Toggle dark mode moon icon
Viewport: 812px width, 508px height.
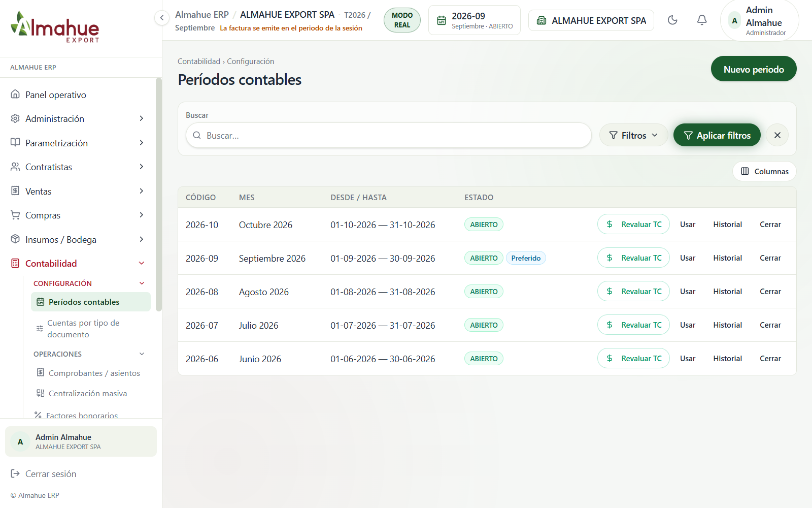coord(672,20)
